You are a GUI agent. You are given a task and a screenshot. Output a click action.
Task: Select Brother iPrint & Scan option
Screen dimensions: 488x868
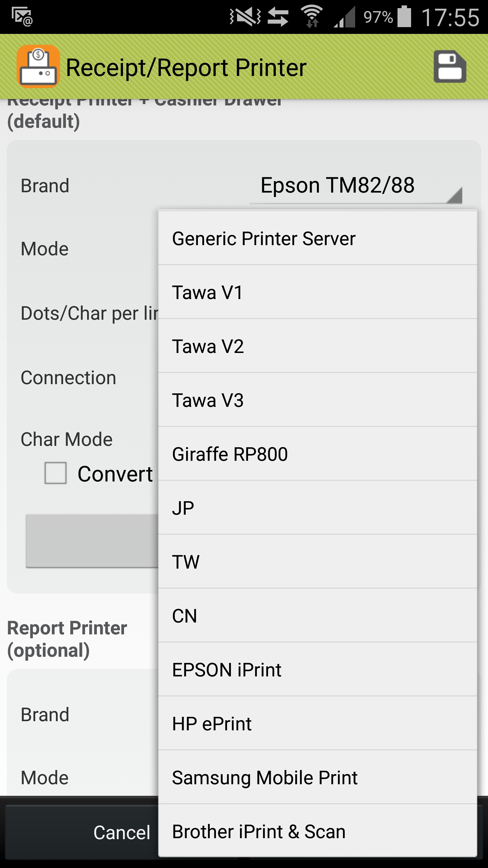point(318,831)
